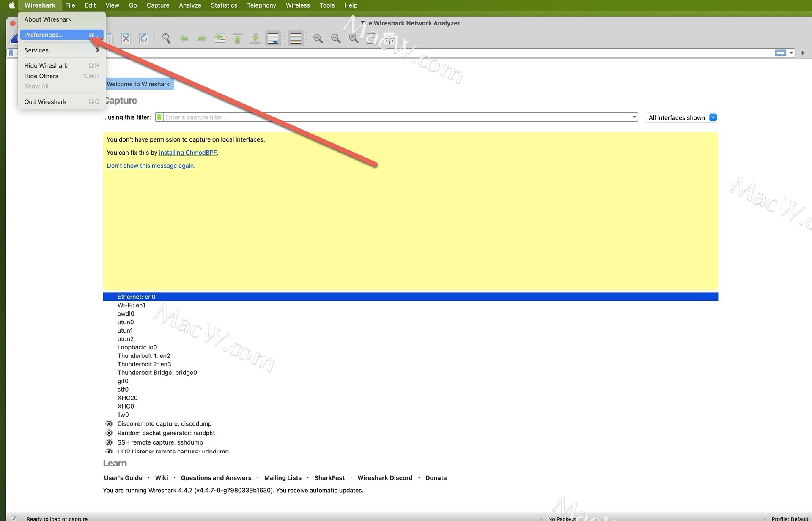The height and width of the screenshot is (521, 812).
Task: Open the SharkFest link
Action: coord(329,478)
